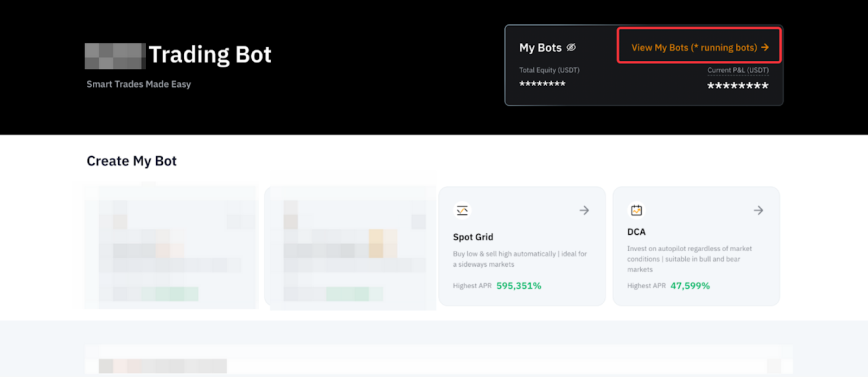Image resolution: width=868 pixels, height=377 pixels.
Task: Click the Create My Bot heading
Action: (132, 161)
